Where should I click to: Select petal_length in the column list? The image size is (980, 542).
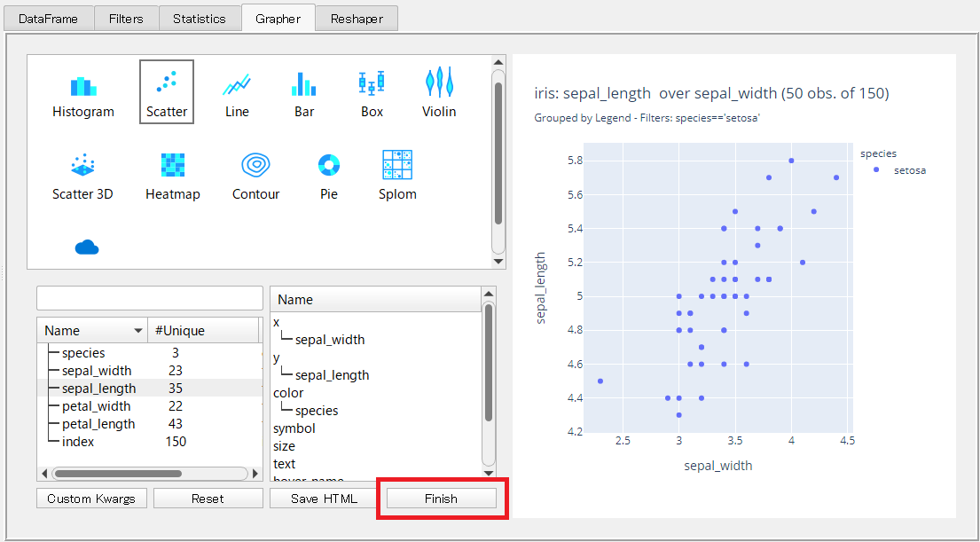click(98, 424)
